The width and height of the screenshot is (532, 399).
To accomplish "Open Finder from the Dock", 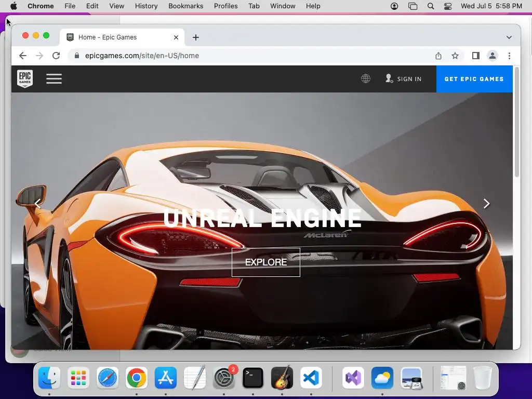I will 49,378.
